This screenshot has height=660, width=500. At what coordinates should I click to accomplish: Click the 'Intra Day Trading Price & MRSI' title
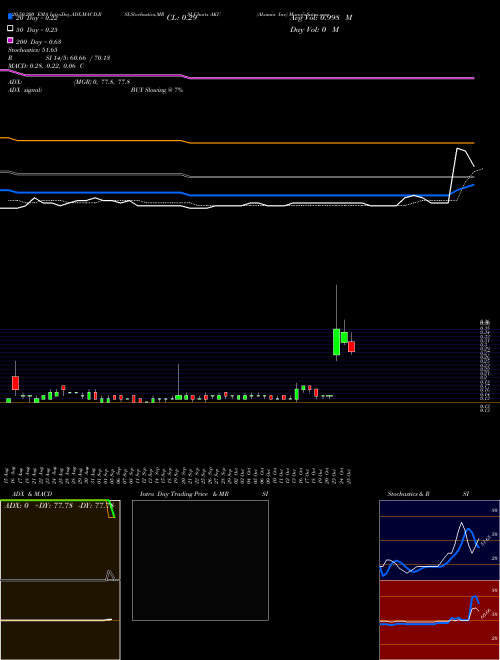(205, 494)
